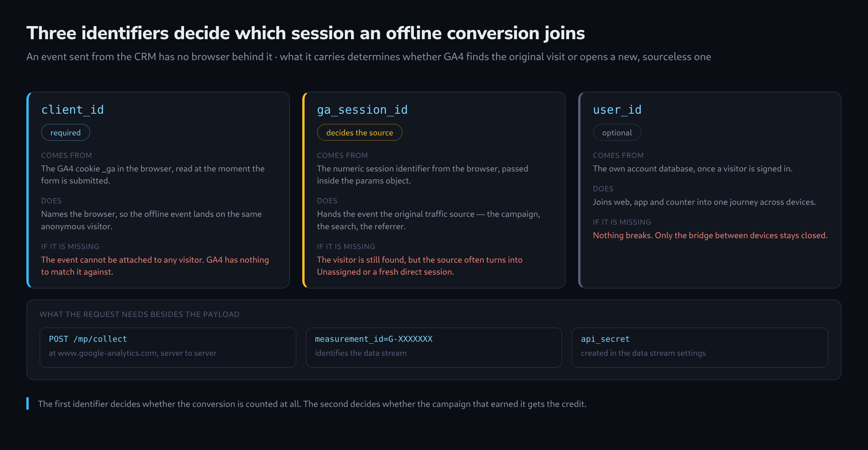Click the yellow accent bar of ga_session_id card
Screen dimensions: 868x450
point(304,190)
